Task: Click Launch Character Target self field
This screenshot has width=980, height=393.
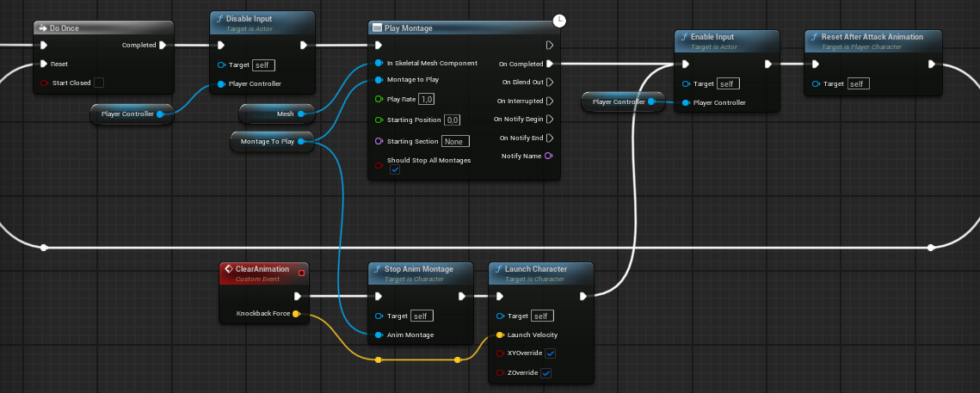Action: 543,316
